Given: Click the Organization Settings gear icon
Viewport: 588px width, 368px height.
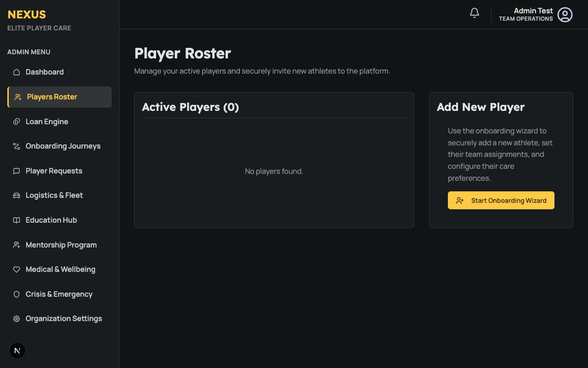Looking at the screenshot, I should click(17, 319).
